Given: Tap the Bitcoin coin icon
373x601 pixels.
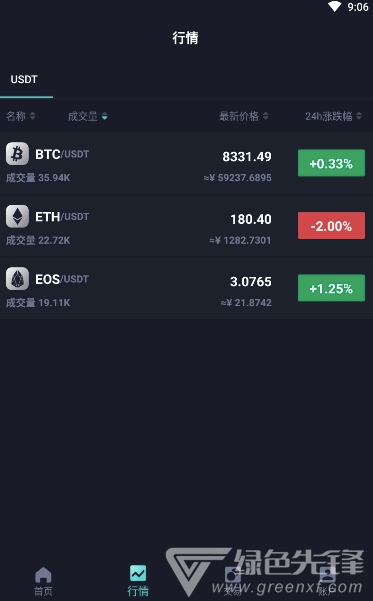Looking at the screenshot, I should point(17,154).
